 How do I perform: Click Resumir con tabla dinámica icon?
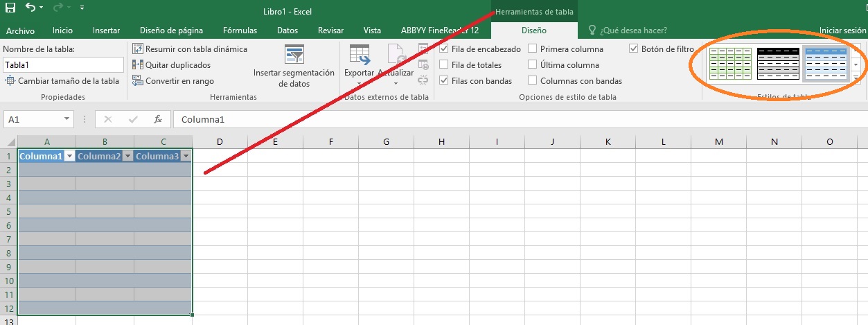(x=137, y=49)
